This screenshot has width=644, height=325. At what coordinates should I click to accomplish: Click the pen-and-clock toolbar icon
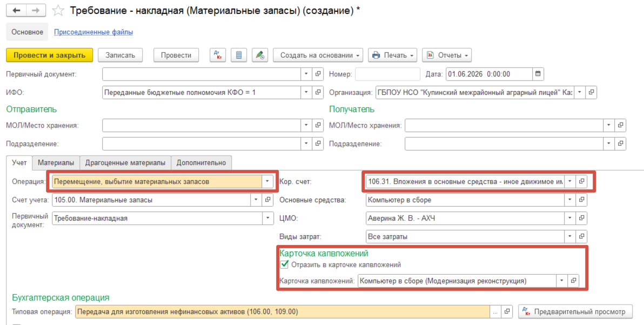pos(259,55)
